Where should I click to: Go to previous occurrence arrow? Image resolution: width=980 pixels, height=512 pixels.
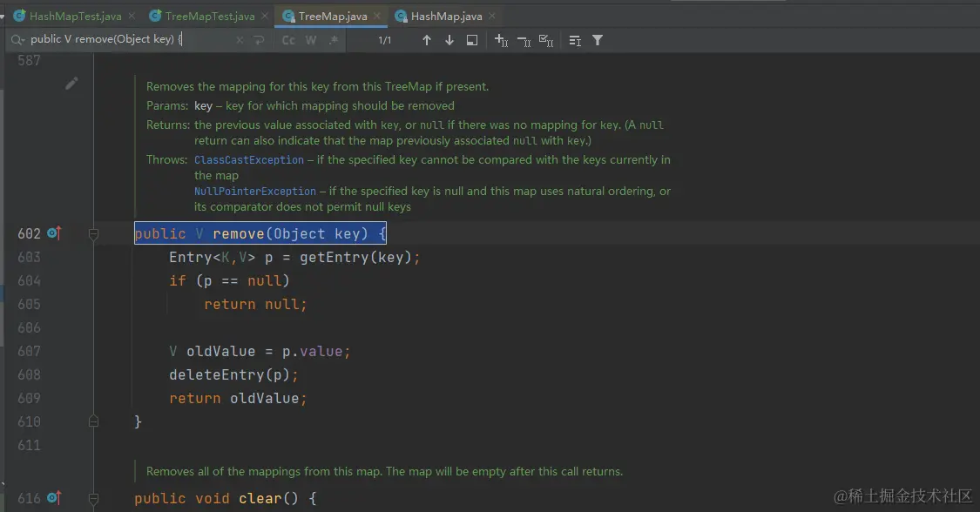point(426,40)
